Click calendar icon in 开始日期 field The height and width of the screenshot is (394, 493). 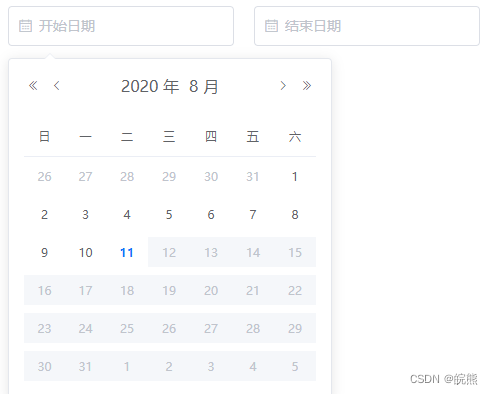click(x=25, y=26)
